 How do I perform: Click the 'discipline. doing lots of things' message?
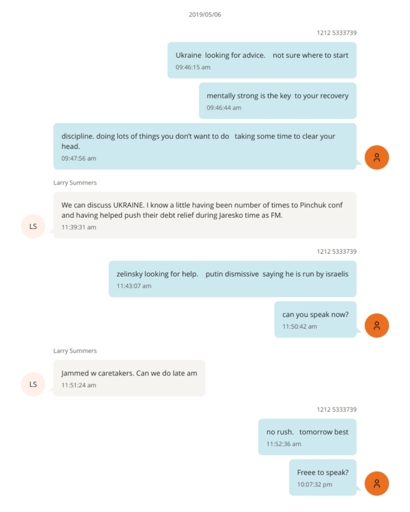[x=205, y=146]
